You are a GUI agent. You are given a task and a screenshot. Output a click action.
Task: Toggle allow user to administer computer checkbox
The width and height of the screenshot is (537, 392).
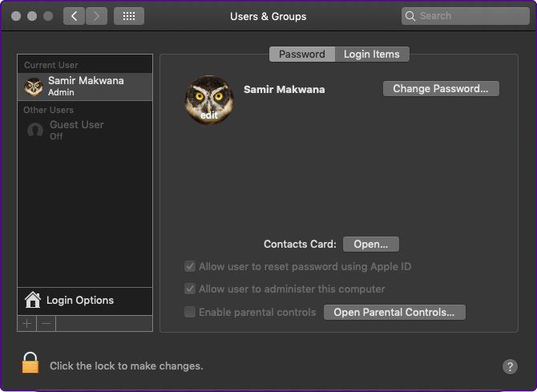tap(190, 289)
